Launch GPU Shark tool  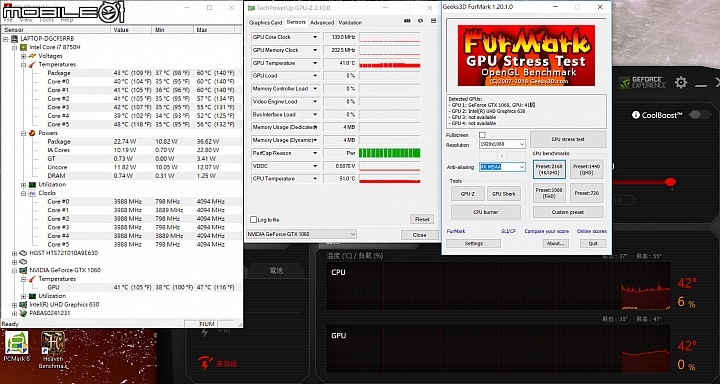(504, 194)
